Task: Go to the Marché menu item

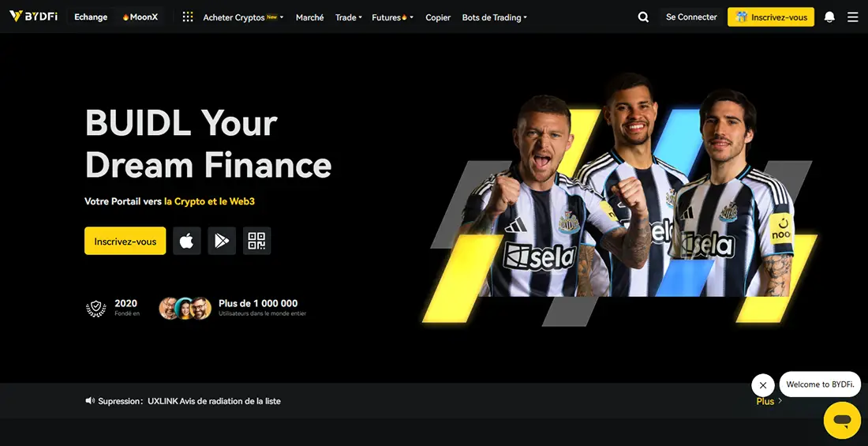Action: coord(310,17)
